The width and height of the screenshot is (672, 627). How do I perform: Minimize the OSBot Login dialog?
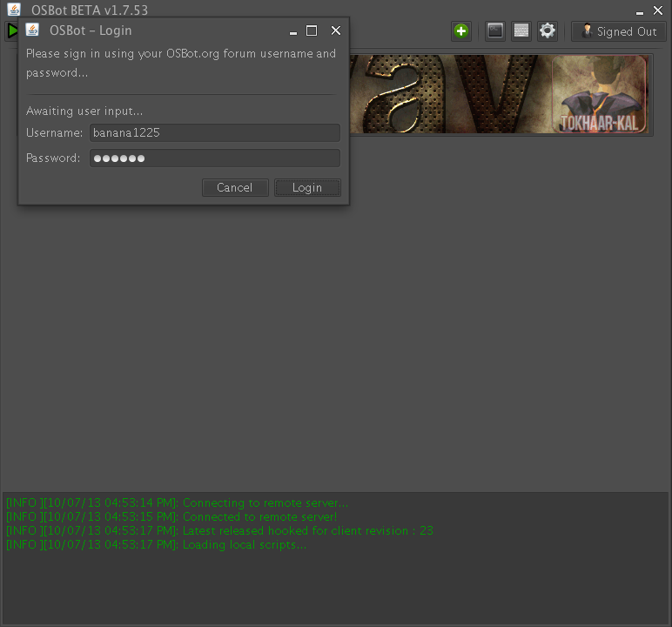click(293, 31)
